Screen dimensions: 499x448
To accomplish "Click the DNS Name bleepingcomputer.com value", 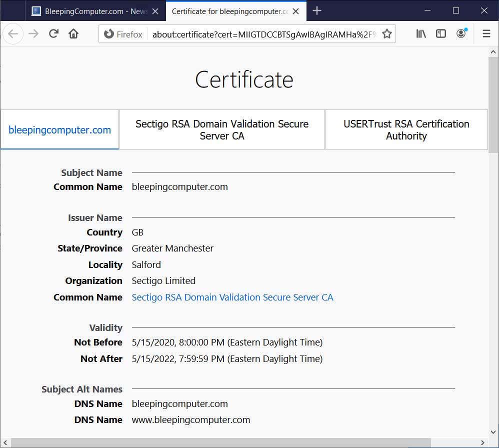I will click(180, 404).
